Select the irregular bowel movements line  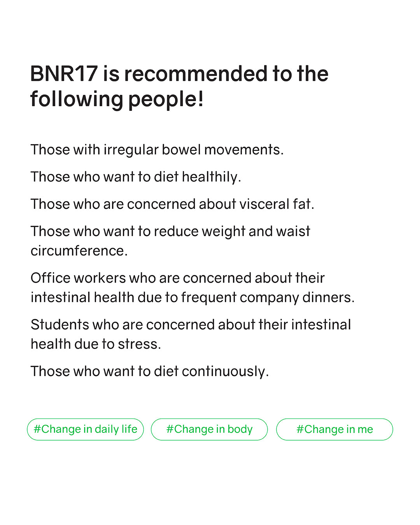[x=157, y=150]
